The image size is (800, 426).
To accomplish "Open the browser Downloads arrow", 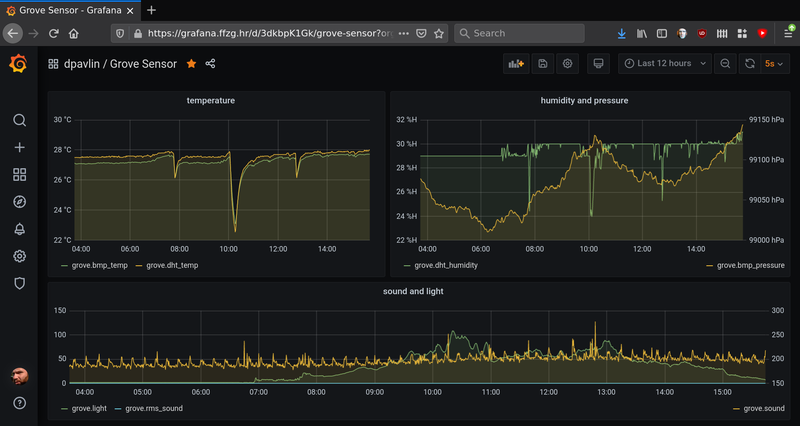I will click(x=621, y=33).
